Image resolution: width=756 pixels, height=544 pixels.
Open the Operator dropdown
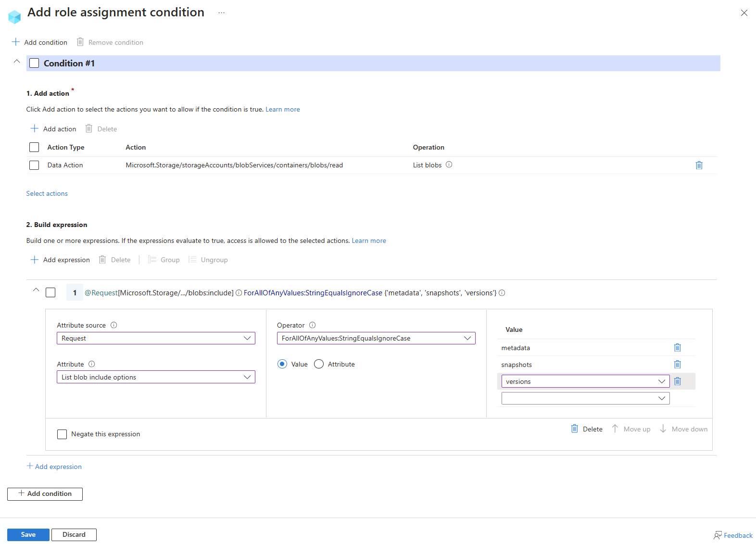coord(376,339)
